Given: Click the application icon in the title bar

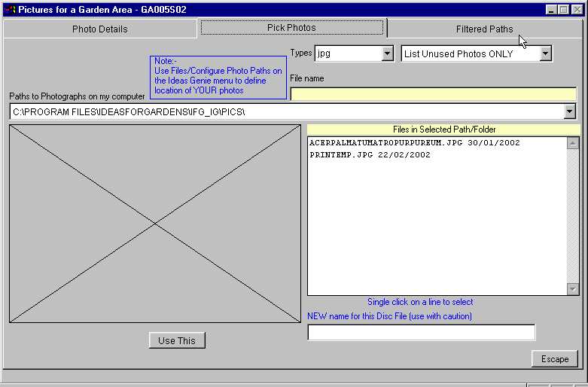Looking at the screenshot, I should click(x=10, y=10).
